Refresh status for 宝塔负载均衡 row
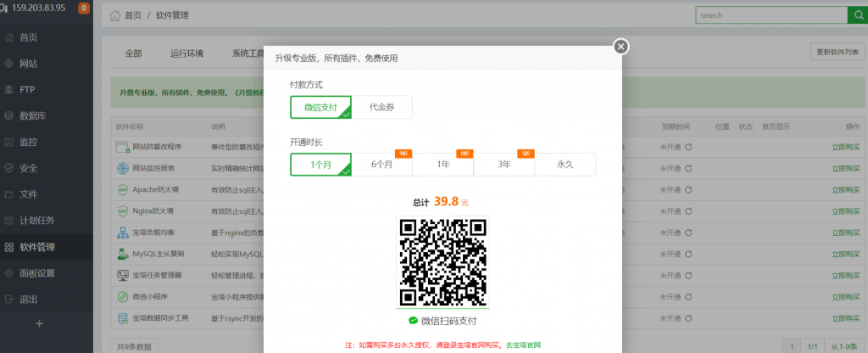 click(688, 233)
